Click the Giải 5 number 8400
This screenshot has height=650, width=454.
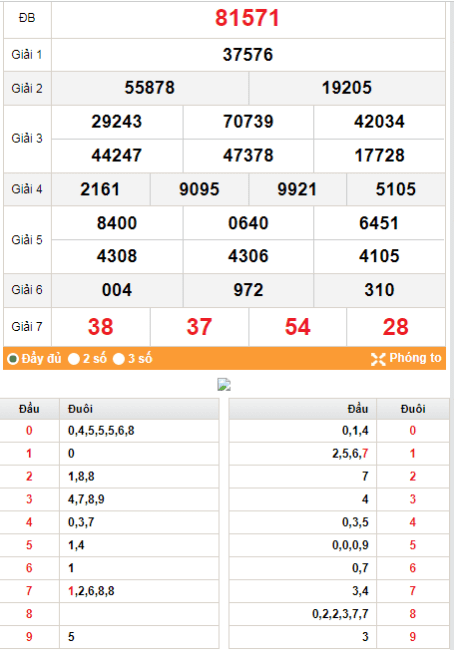(x=117, y=223)
